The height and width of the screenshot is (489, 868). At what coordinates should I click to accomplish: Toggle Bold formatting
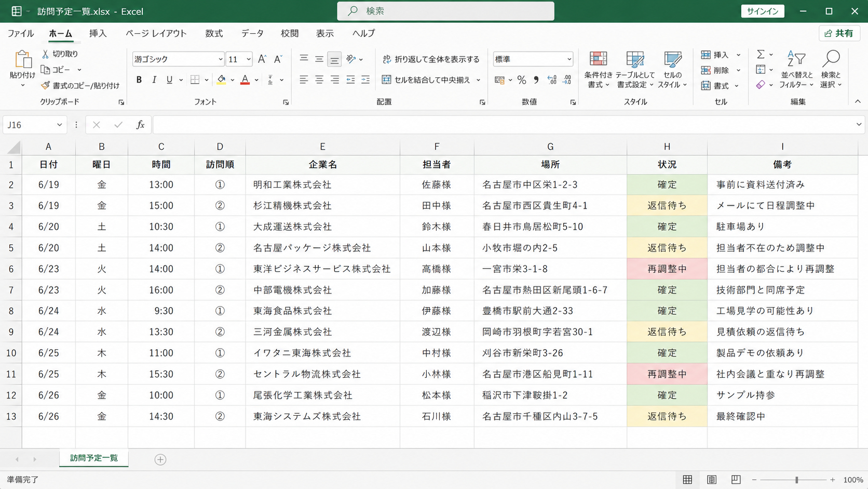point(139,80)
